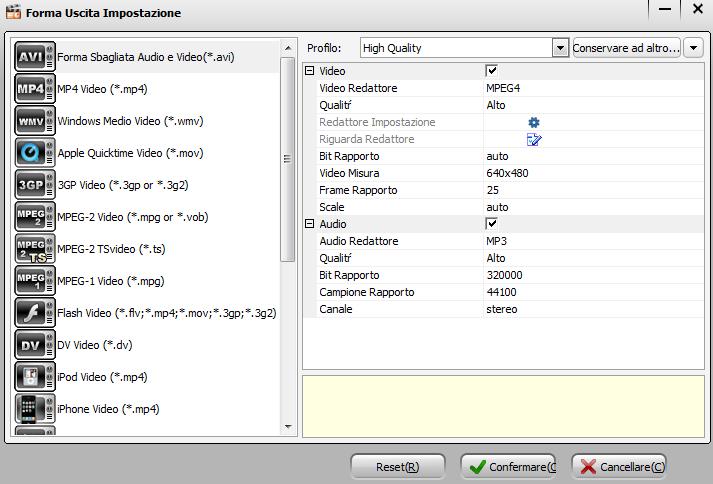Image resolution: width=713 pixels, height=484 pixels.
Task: Click the yellow description box
Action: (x=503, y=406)
